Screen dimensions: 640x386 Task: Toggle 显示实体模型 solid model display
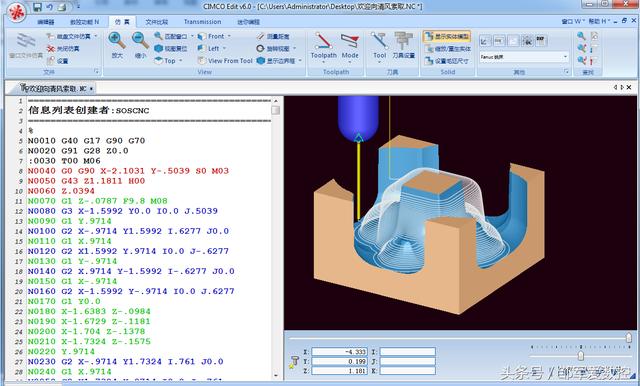[x=447, y=36]
